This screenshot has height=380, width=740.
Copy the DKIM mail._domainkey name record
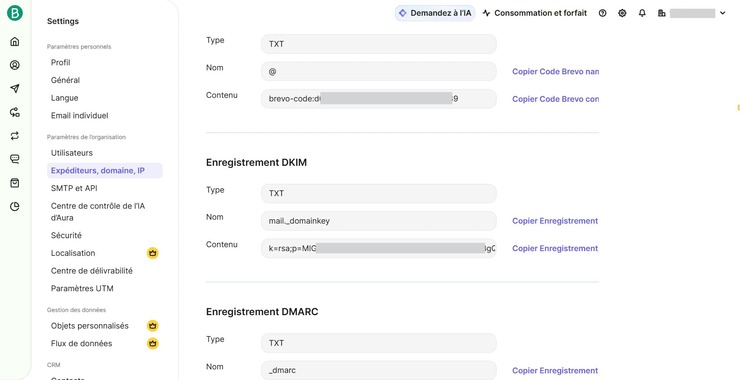(555, 221)
